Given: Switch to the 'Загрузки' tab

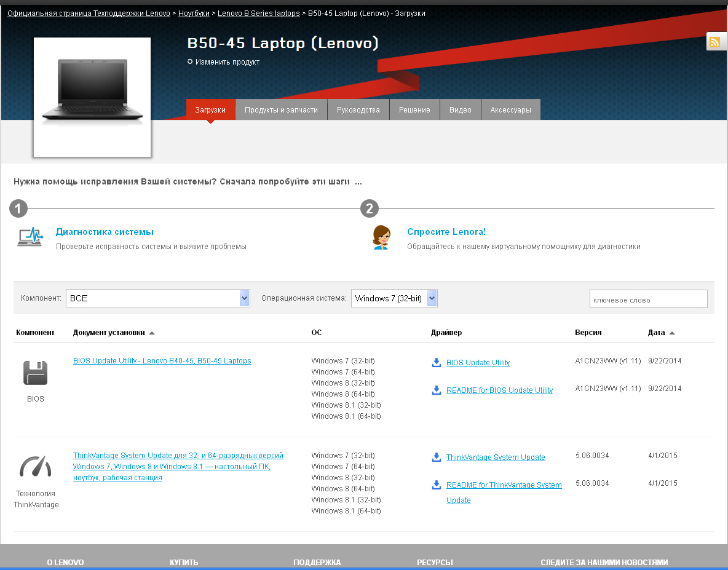Looking at the screenshot, I should click(210, 109).
